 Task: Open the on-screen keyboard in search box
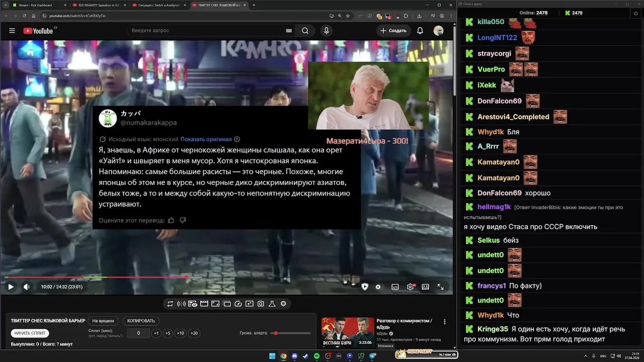click(289, 31)
